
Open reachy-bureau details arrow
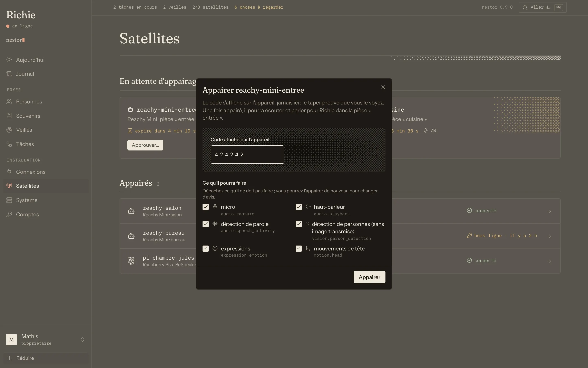549,236
